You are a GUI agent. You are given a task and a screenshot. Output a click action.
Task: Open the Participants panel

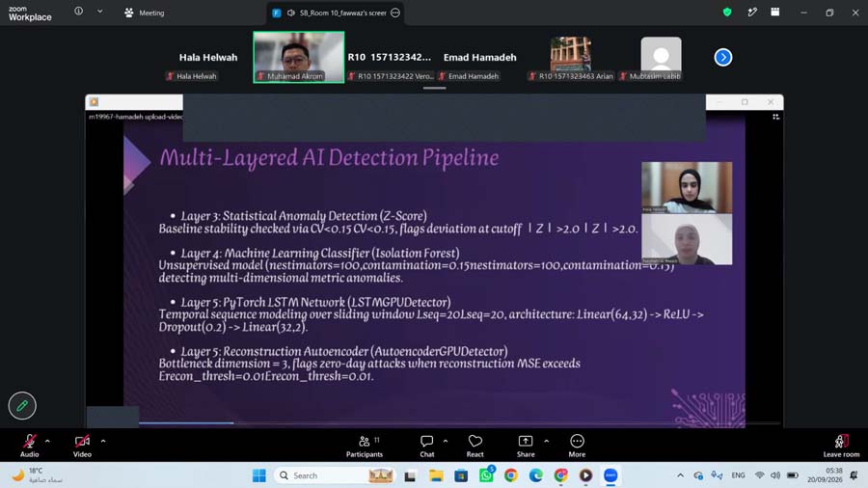(x=365, y=446)
